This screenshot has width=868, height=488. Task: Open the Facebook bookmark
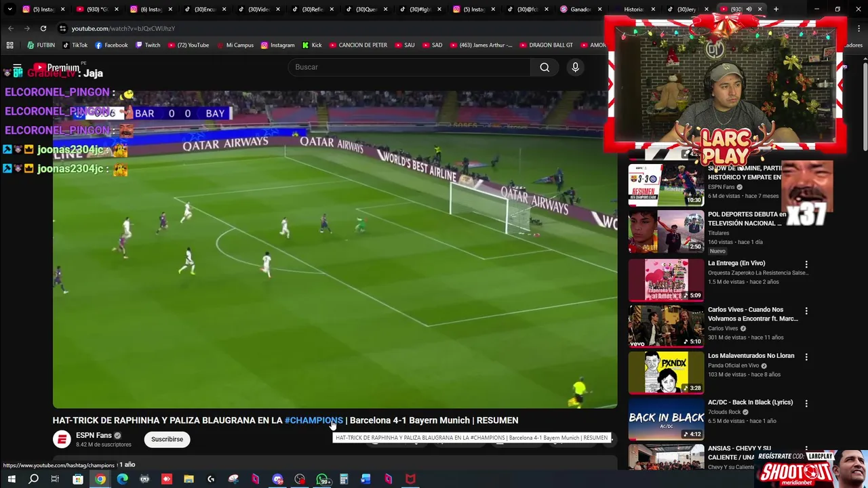pyautogui.click(x=111, y=45)
